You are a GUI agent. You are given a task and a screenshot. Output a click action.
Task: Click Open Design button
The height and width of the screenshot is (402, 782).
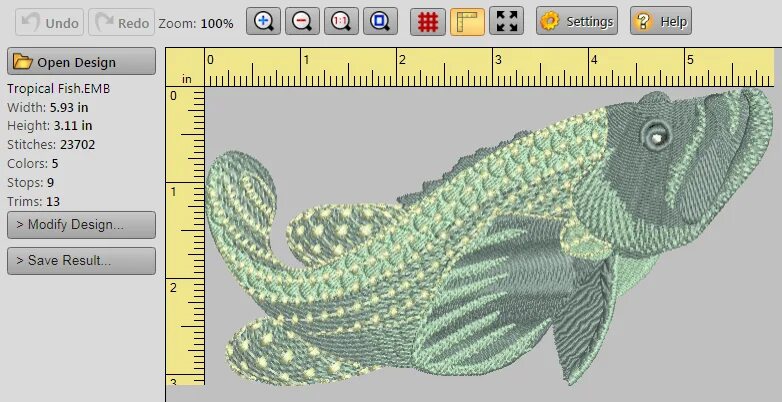click(81, 62)
